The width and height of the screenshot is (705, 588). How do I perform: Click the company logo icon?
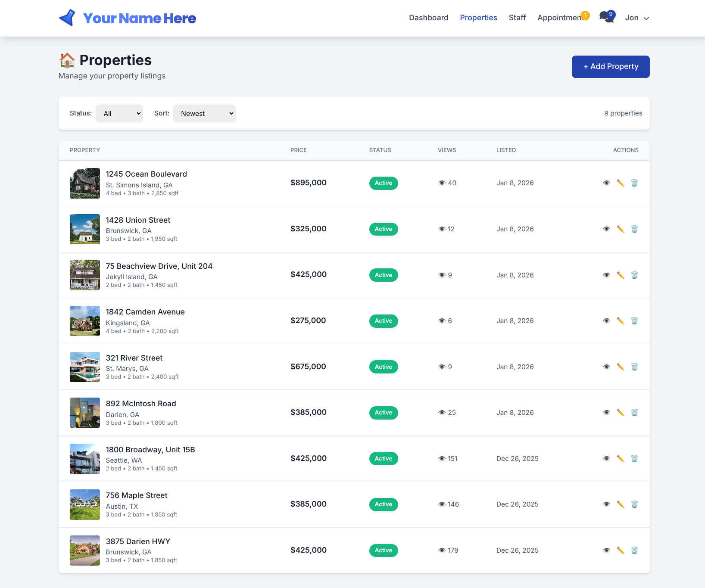67,18
